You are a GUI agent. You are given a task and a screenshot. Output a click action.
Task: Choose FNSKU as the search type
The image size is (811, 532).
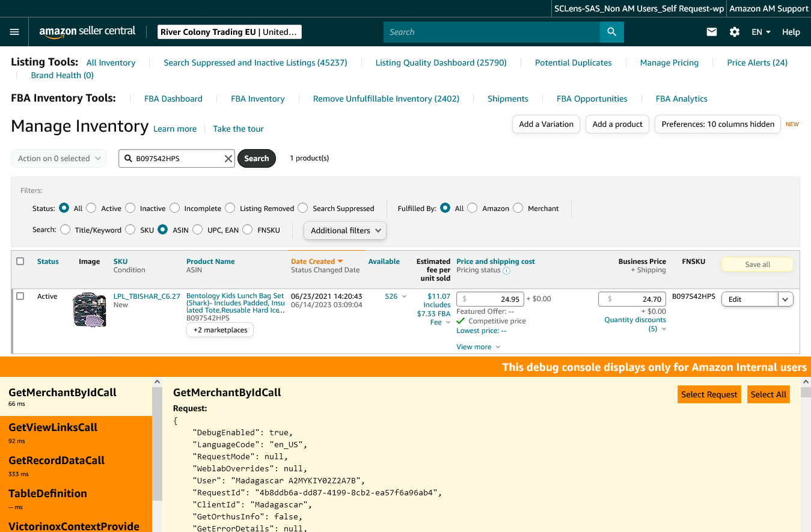coord(248,230)
